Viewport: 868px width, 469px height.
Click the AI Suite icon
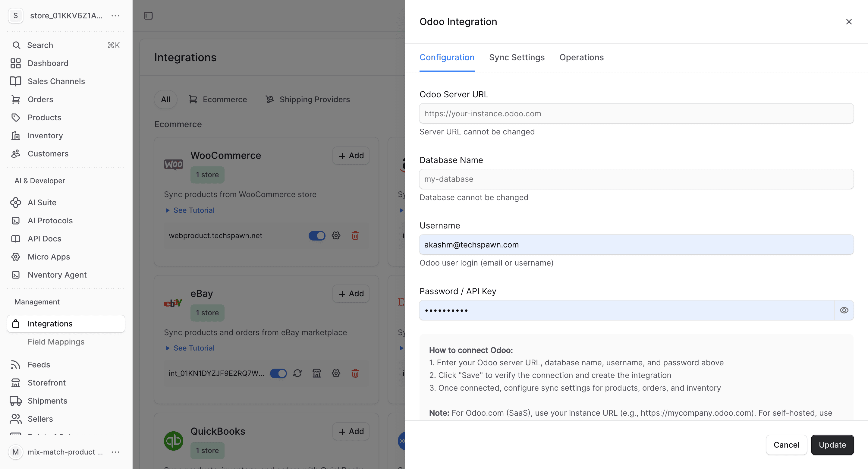(x=15, y=203)
